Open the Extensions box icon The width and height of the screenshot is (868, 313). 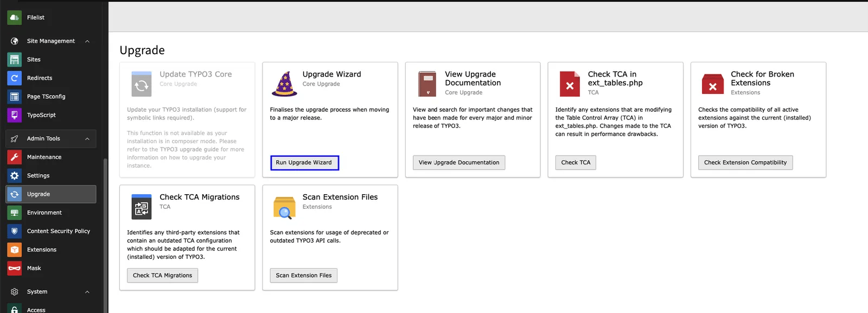point(15,250)
